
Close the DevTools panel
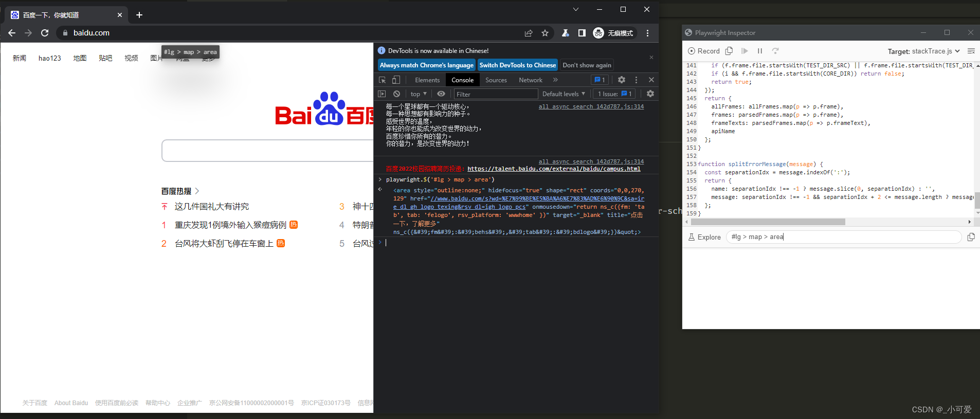point(651,80)
